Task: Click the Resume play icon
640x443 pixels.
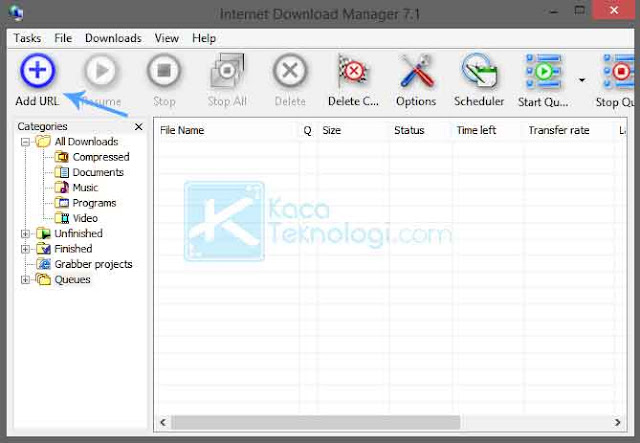Action: tap(101, 71)
